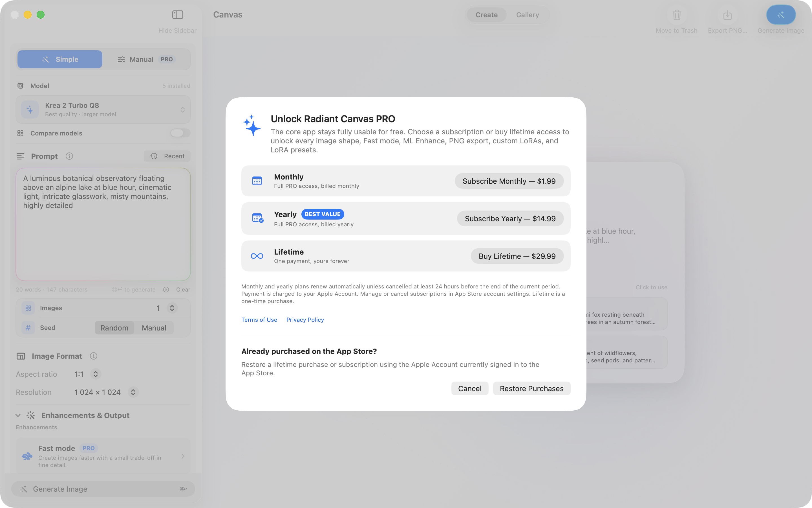
Task: Click Buy Lifetime — $29.99
Action: click(x=517, y=256)
